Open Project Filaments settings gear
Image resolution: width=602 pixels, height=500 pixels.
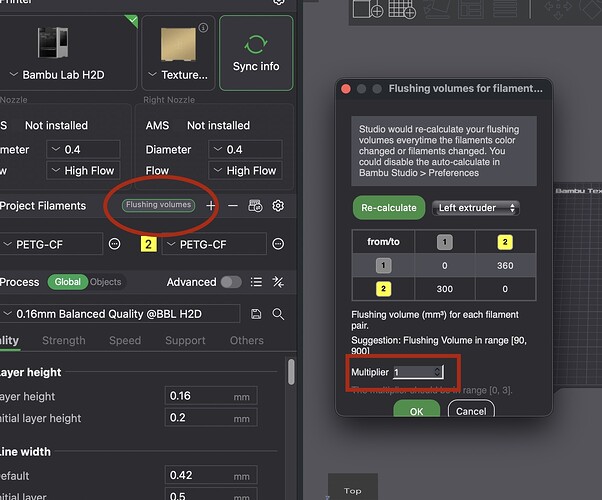coord(278,206)
